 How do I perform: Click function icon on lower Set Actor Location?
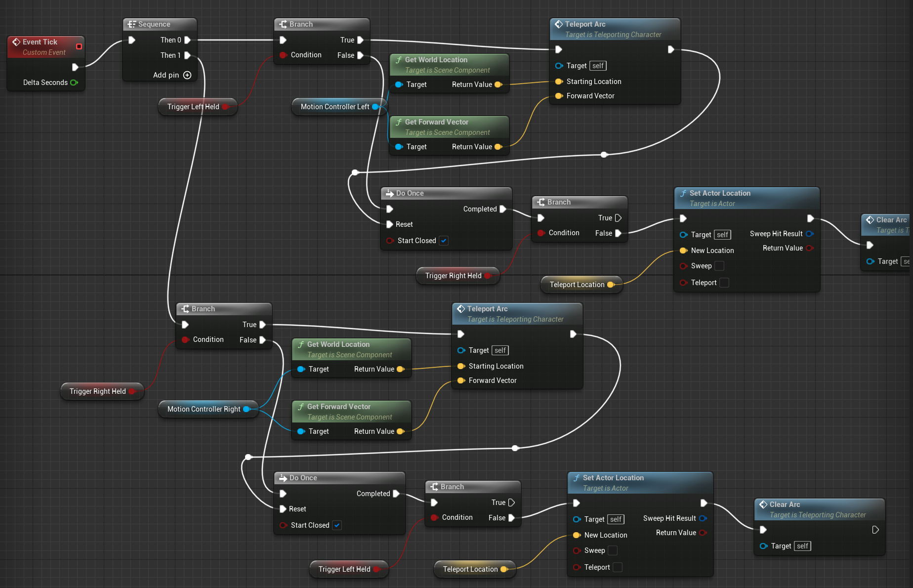(577, 478)
